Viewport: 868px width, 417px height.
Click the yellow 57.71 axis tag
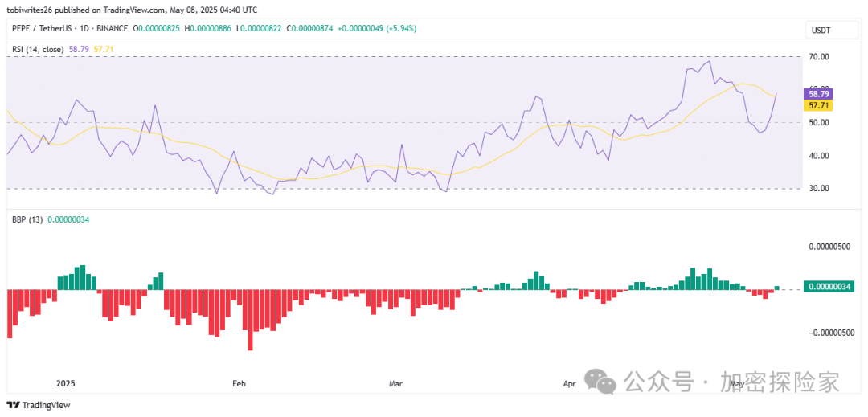[x=819, y=105]
